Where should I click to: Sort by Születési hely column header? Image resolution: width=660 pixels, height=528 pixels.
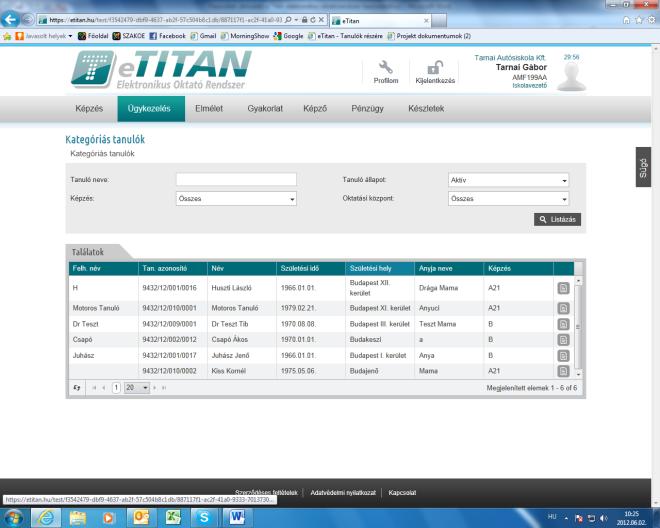[380, 268]
